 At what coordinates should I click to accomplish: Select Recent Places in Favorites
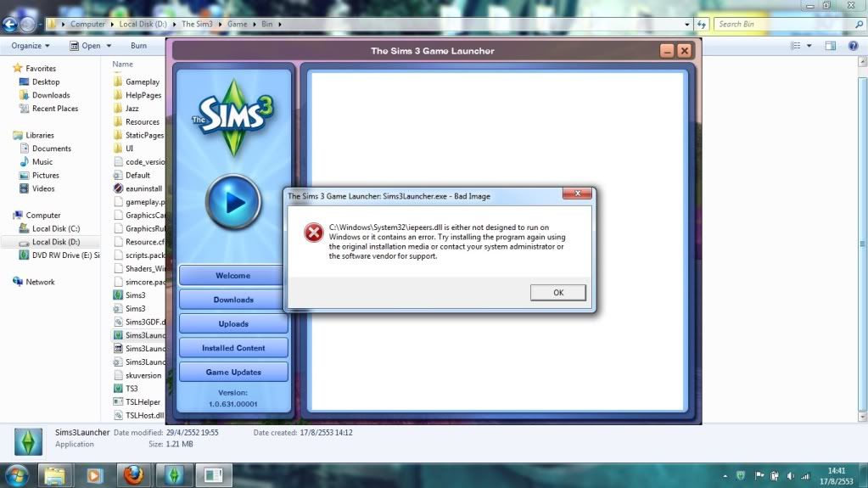(55, 109)
